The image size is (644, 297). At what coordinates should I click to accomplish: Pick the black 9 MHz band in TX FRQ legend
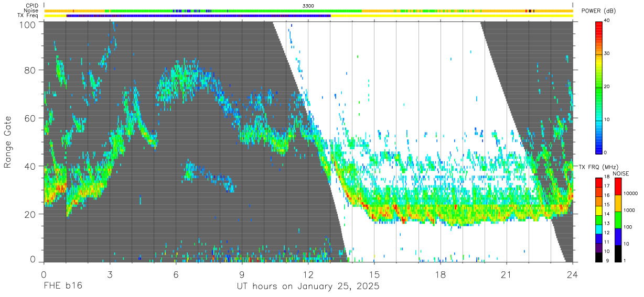click(598, 257)
